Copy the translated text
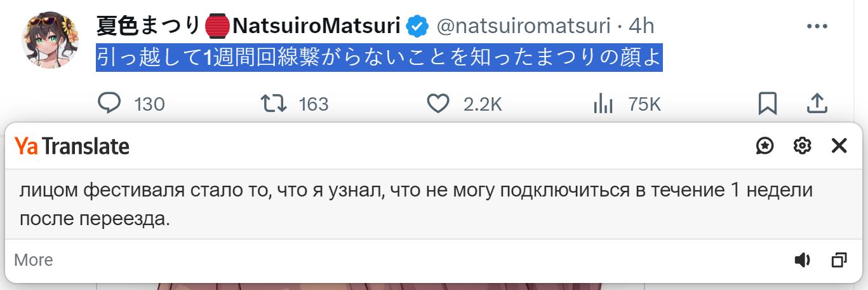The height and width of the screenshot is (290, 868). 839,260
